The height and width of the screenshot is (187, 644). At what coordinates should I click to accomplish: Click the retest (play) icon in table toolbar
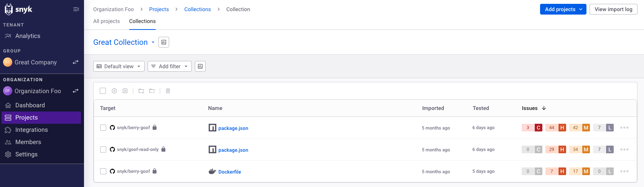(x=114, y=91)
